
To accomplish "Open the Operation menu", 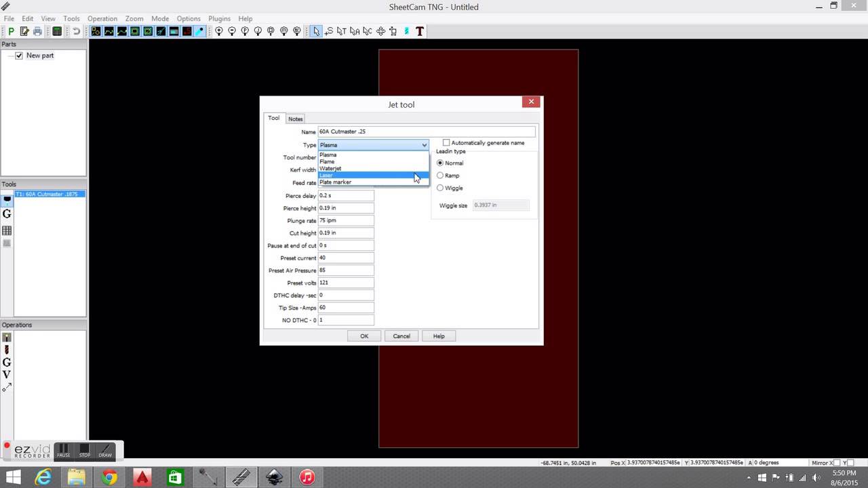I will click(102, 18).
